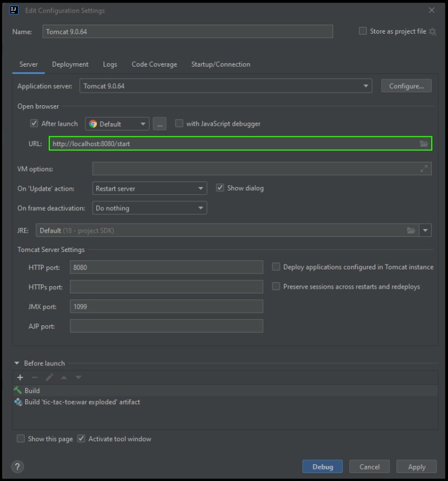Click the folder icon in JRE field

[x=411, y=230]
